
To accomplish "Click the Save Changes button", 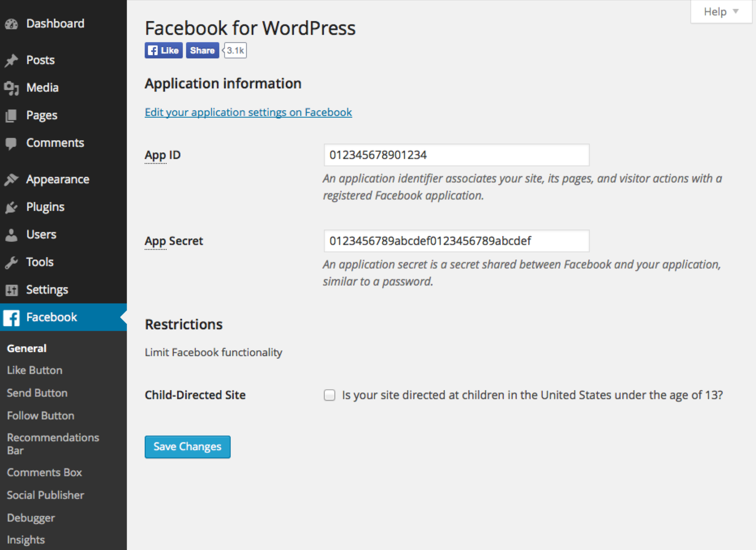I will coord(188,447).
